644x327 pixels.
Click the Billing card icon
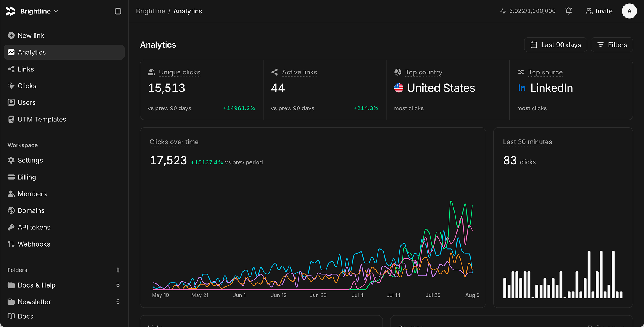point(11,177)
